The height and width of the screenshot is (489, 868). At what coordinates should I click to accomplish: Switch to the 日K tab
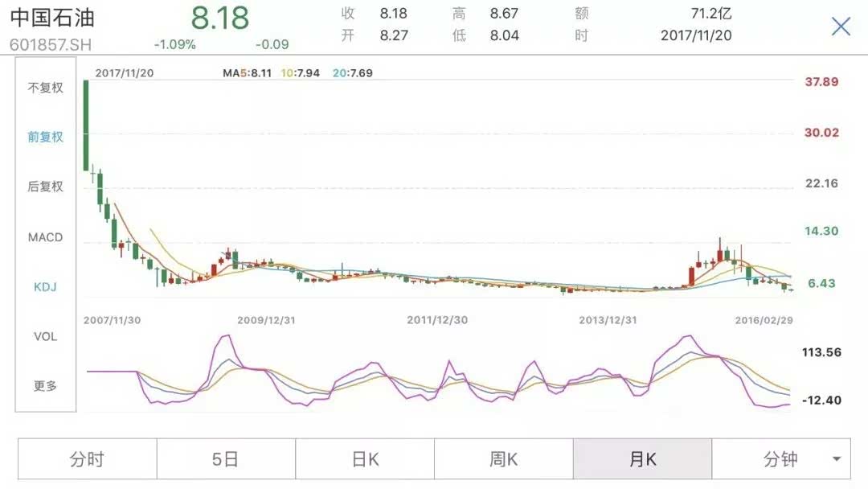(365, 459)
